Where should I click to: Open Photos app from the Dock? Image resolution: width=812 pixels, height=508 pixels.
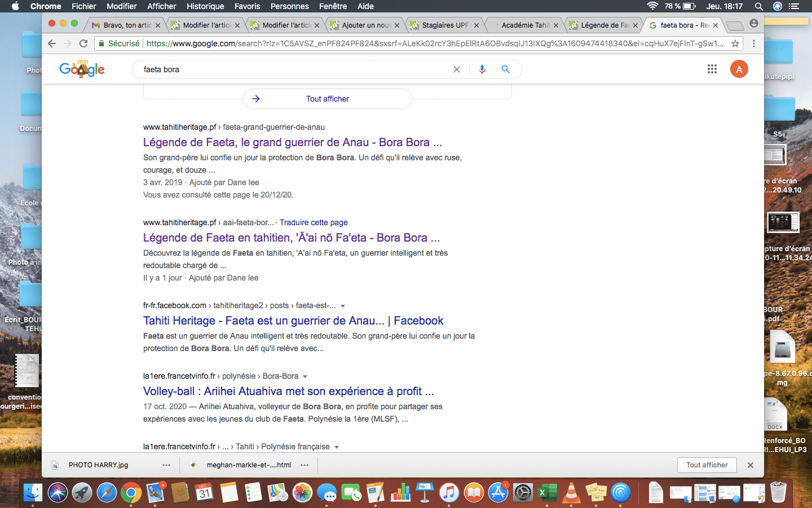302,493
